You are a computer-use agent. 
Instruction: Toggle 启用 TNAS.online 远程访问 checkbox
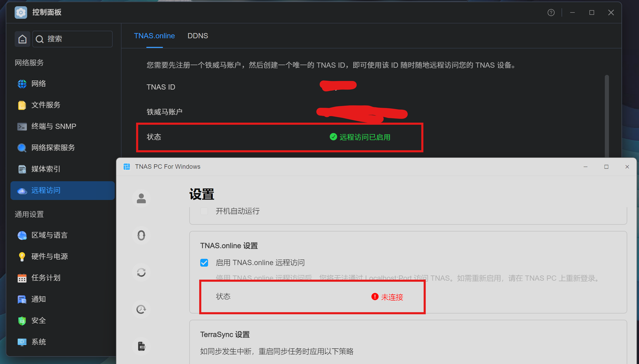tap(204, 263)
